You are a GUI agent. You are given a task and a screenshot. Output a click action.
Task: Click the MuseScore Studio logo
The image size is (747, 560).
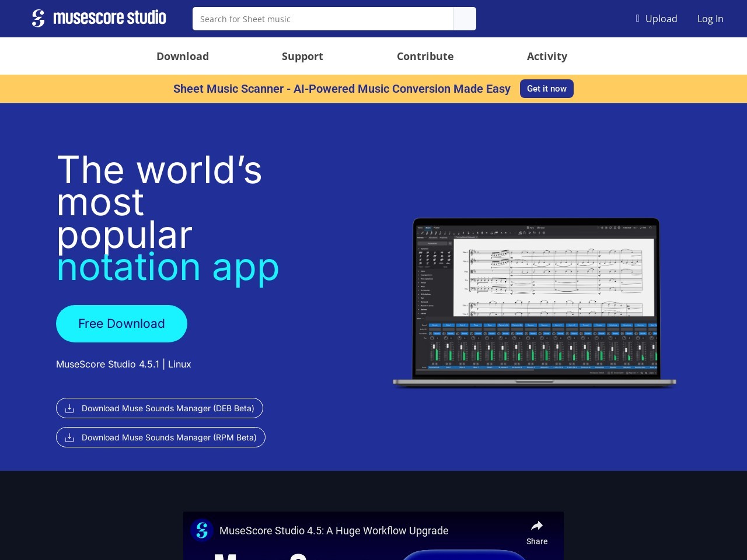[x=99, y=18]
